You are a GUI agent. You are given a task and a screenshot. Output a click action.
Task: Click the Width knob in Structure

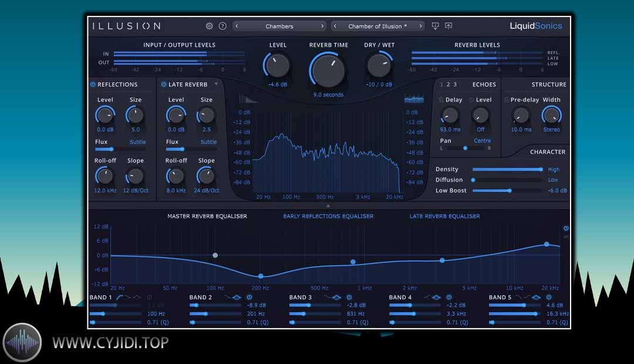(x=551, y=116)
